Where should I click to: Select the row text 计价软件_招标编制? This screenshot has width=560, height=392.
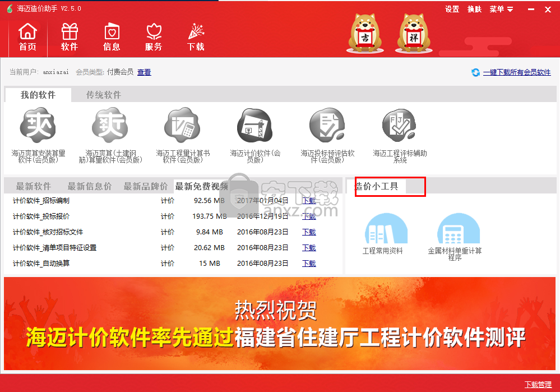(x=41, y=200)
